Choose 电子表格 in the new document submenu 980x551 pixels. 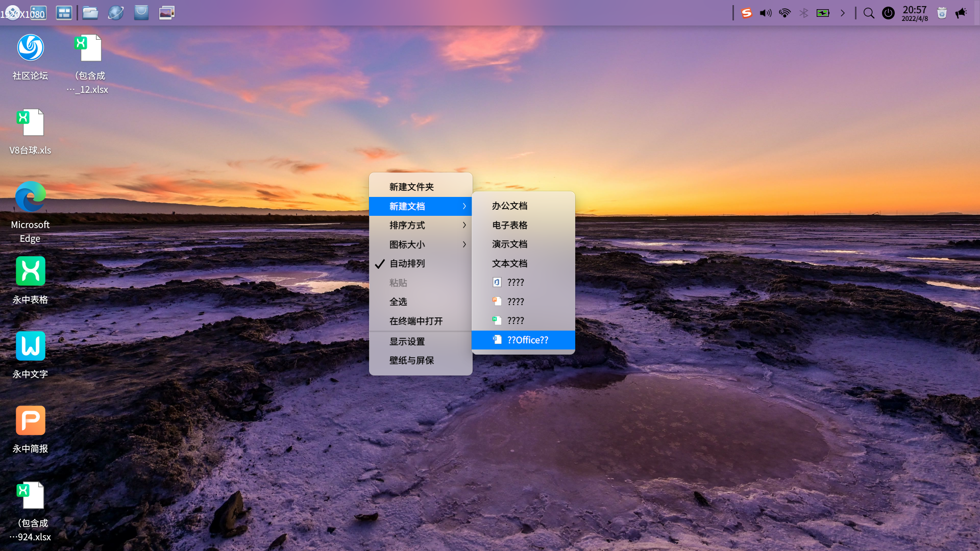[510, 225]
